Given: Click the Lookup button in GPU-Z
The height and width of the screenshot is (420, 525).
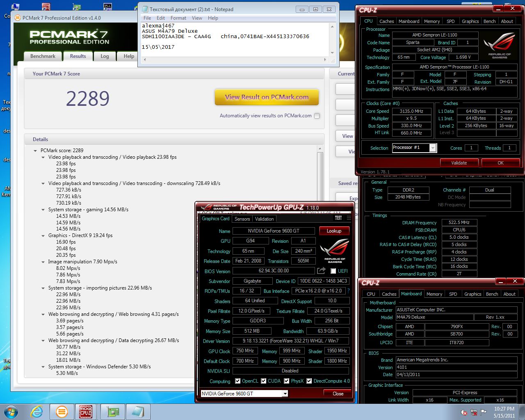Looking at the screenshot, I should click(x=334, y=231).
